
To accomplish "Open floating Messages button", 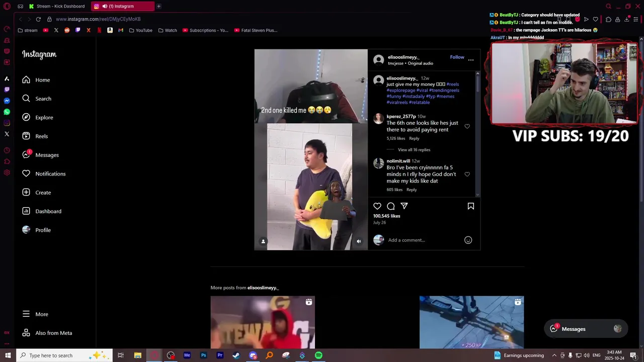I will coord(586,329).
